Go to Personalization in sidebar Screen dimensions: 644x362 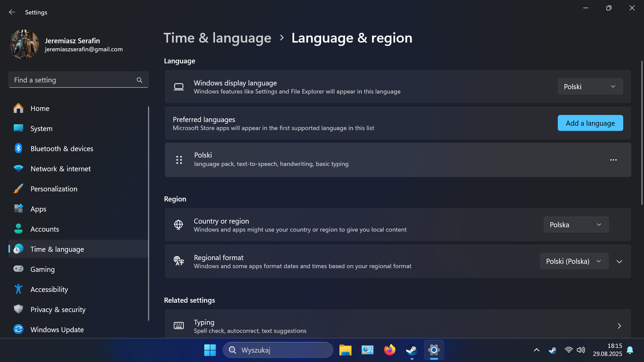pos(54,189)
